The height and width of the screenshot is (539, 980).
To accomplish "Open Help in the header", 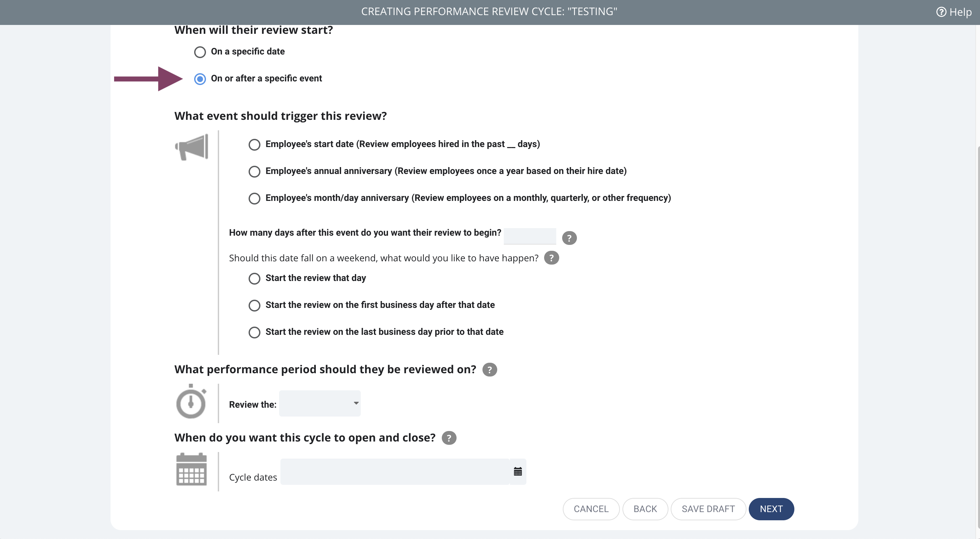I will coord(954,12).
